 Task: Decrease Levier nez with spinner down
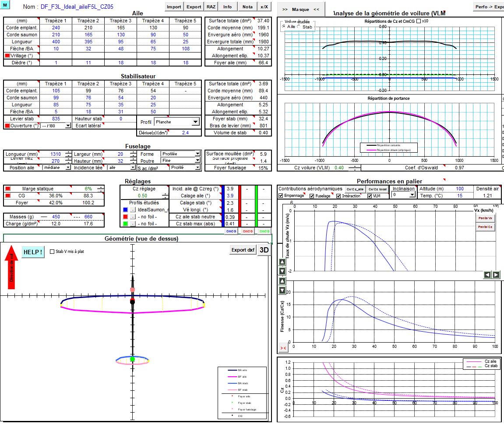click(68, 163)
